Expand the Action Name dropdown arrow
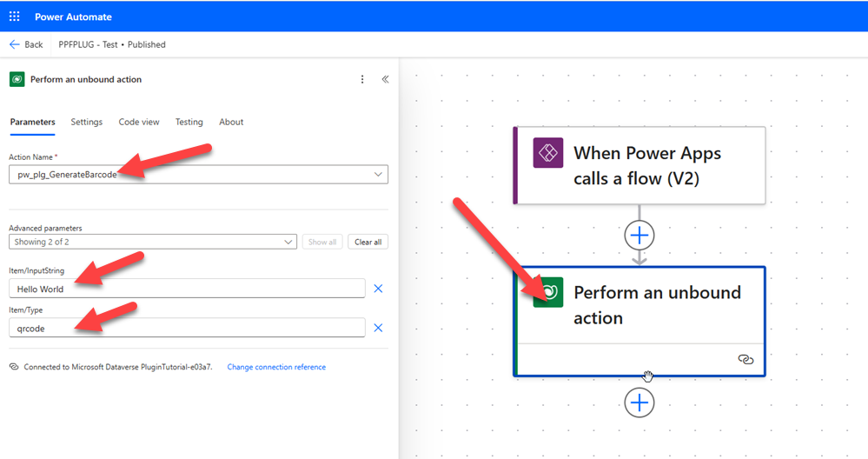The height and width of the screenshot is (459, 868). (x=378, y=175)
